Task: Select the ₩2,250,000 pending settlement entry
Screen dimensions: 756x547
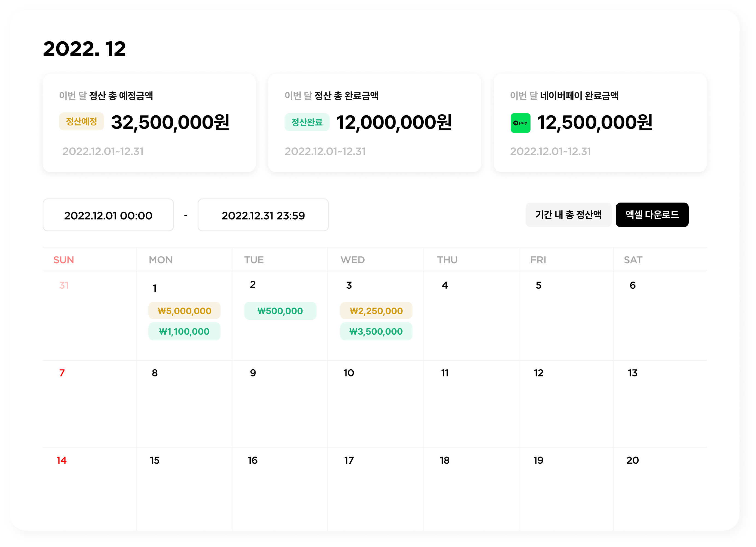Action: point(376,311)
